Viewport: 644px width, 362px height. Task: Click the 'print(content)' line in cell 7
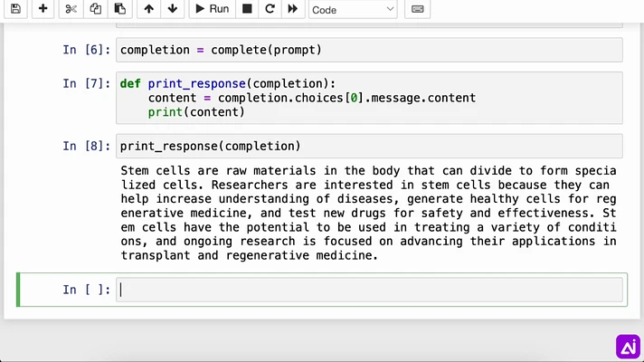pyautogui.click(x=196, y=111)
